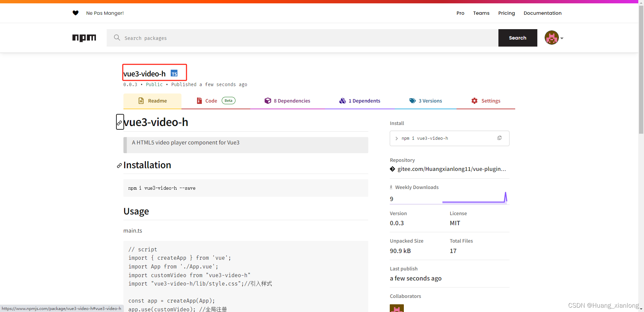
Task: Click the 'Ne Pas Manger!' text
Action: click(x=105, y=13)
